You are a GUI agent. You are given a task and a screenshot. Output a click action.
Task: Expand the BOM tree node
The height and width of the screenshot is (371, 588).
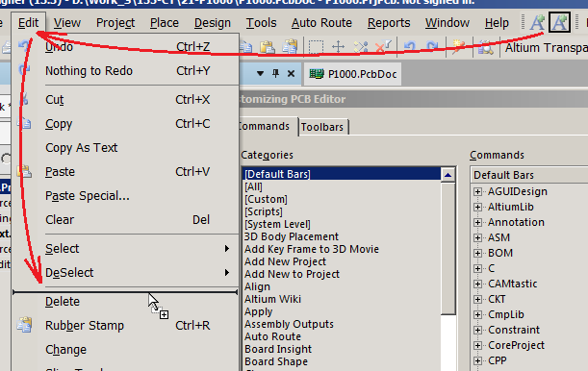click(x=477, y=253)
